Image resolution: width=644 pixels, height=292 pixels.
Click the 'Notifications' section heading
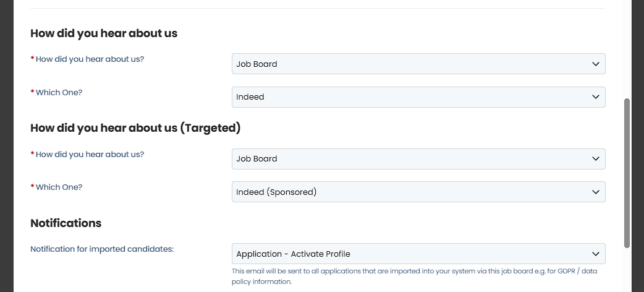coord(66,223)
